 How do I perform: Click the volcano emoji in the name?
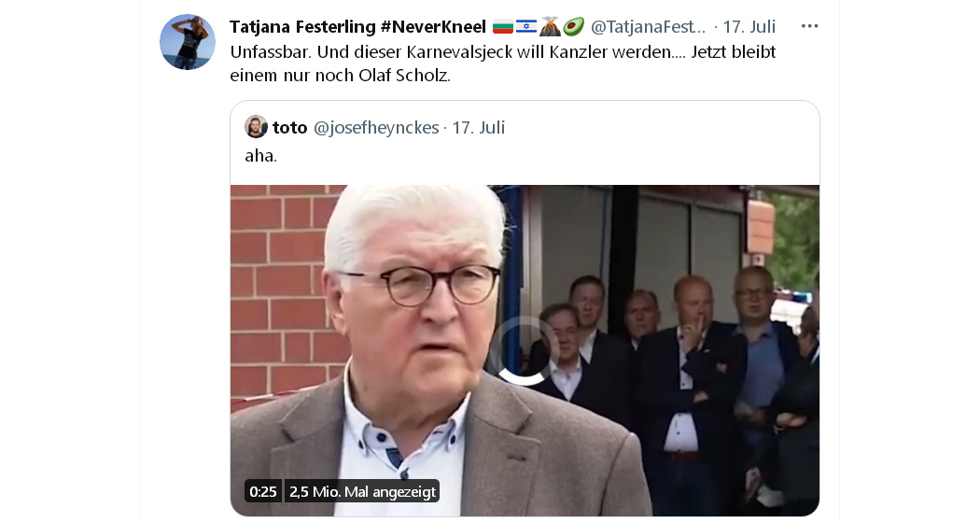550,26
